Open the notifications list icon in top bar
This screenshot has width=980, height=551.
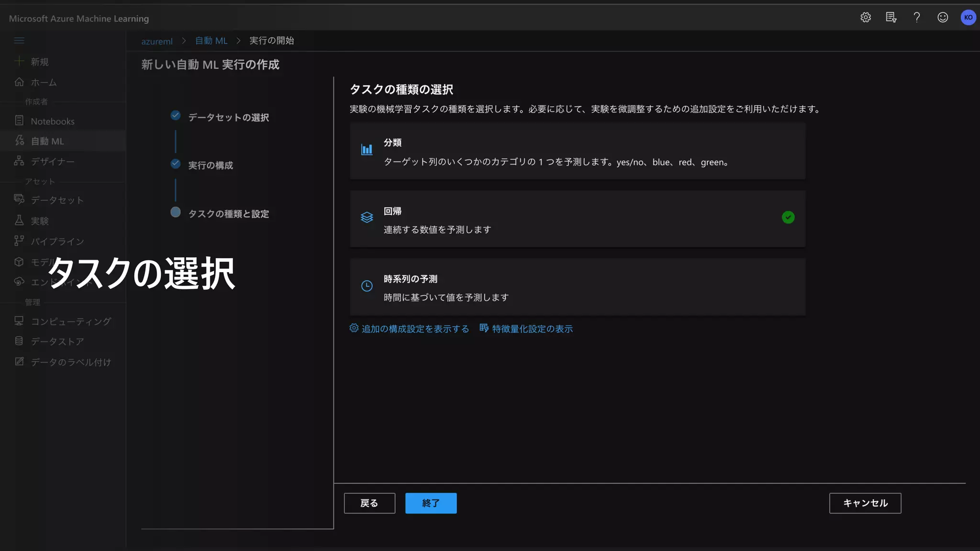click(891, 18)
